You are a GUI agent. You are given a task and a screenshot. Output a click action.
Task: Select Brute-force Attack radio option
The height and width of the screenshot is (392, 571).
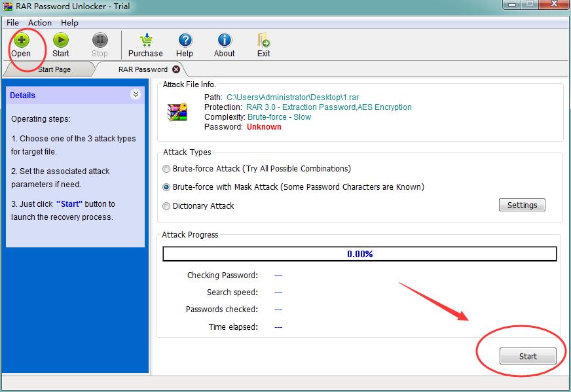[166, 169]
